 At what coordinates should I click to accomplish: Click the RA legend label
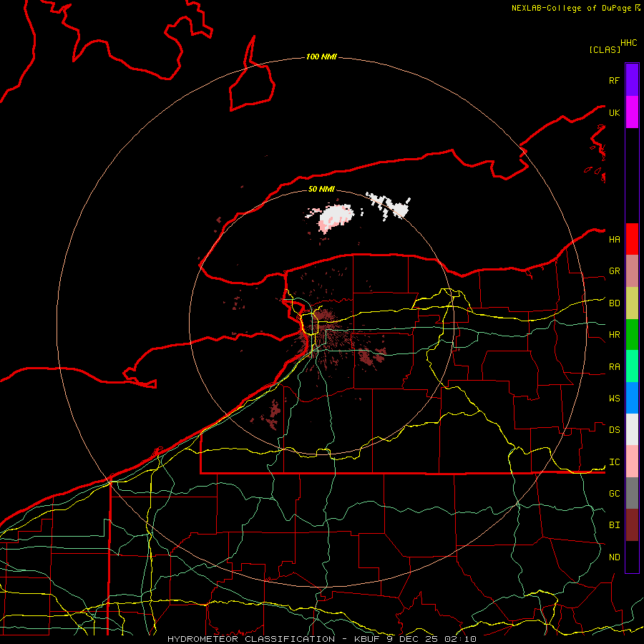click(614, 367)
